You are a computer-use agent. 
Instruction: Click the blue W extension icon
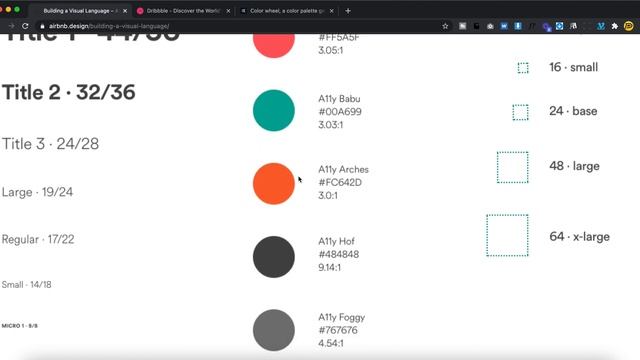pyautogui.click(x=504, y=26)
